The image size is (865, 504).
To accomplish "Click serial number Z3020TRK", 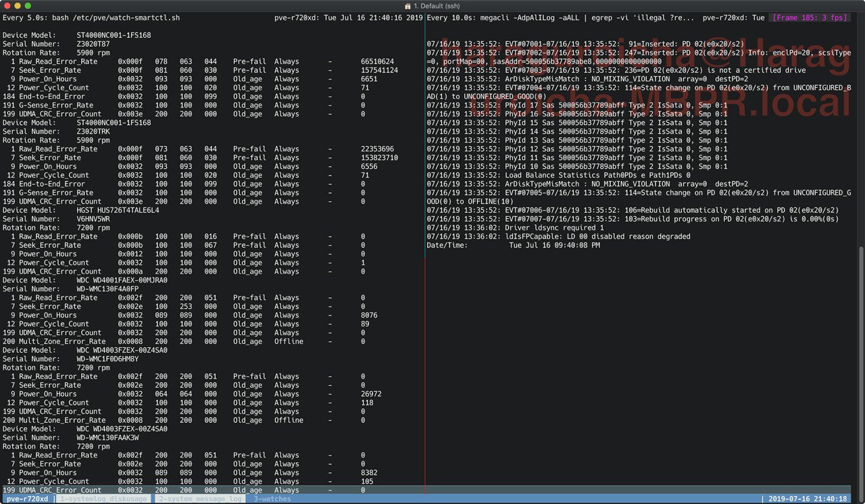I will (93, 132).
